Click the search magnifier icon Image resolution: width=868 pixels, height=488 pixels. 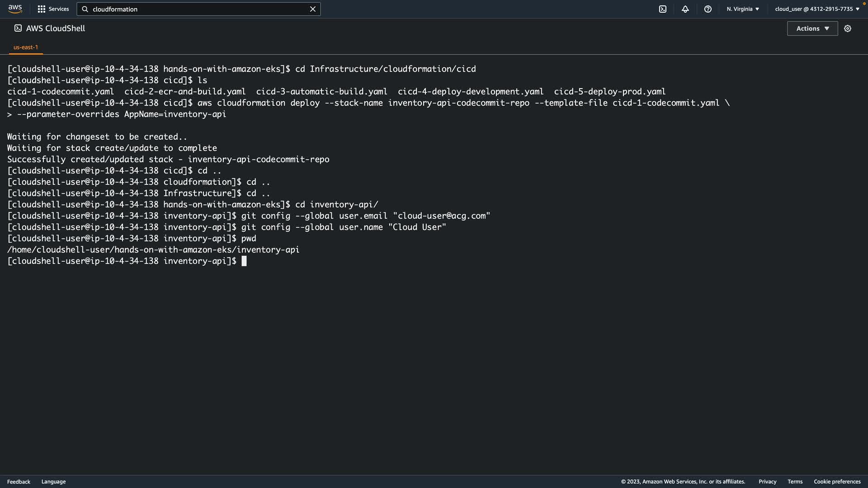point(85,9)
